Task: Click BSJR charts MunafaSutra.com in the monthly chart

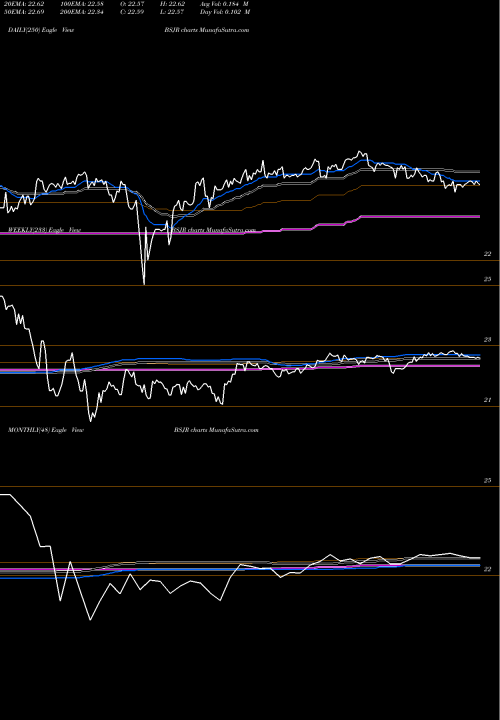Action: (x=216, y=430)
